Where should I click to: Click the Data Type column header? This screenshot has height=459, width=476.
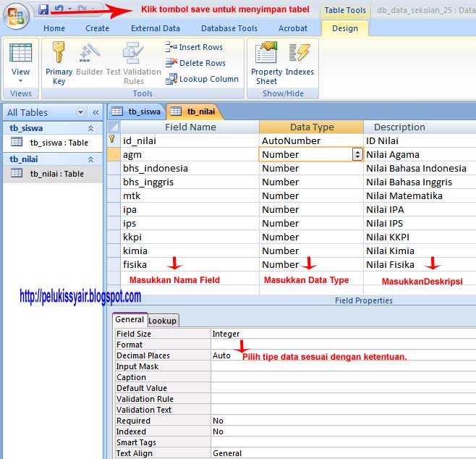pos(312,127)
